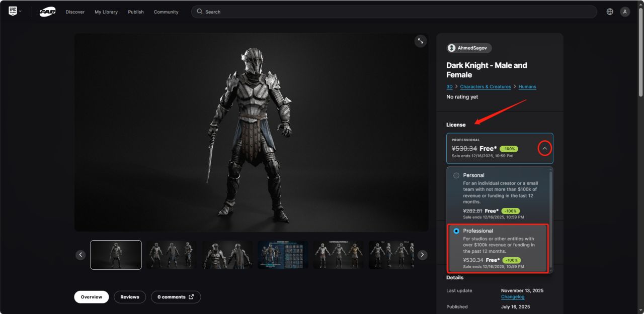This screenshot has width=644, height=314.
Task: Open the language globe selector
Action: pos(610,12)
